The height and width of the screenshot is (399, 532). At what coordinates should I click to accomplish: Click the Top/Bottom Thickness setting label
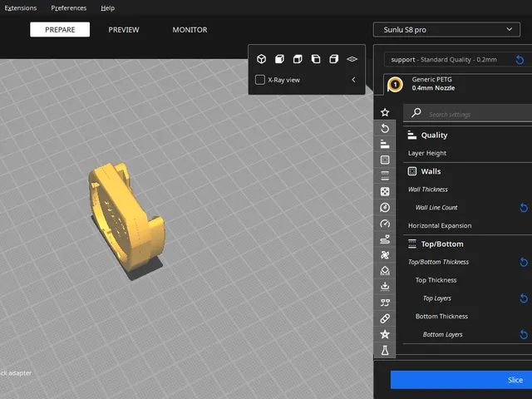point(438,262)
